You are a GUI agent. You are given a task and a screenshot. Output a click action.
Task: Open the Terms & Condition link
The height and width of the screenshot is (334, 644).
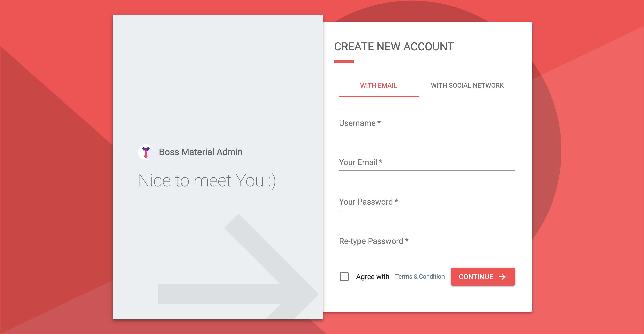(420, 277)
